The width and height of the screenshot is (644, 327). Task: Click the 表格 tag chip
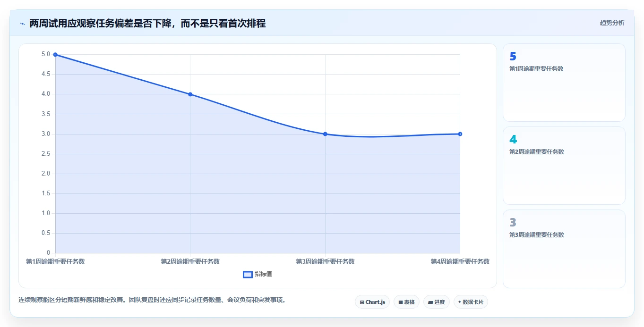point(406,302)
